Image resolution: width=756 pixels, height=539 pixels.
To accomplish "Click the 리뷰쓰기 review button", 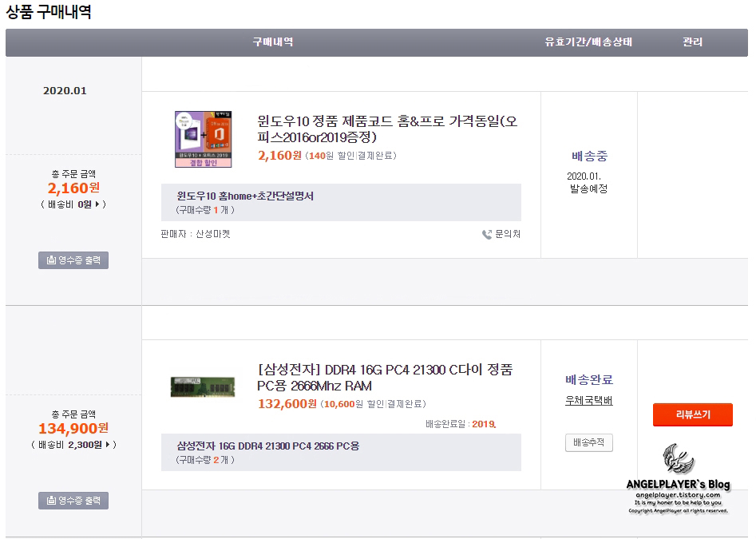I will tap(693, 414).
